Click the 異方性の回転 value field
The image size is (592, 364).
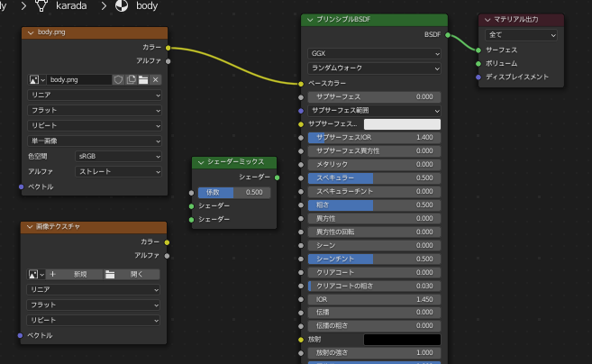coord(374,232)
